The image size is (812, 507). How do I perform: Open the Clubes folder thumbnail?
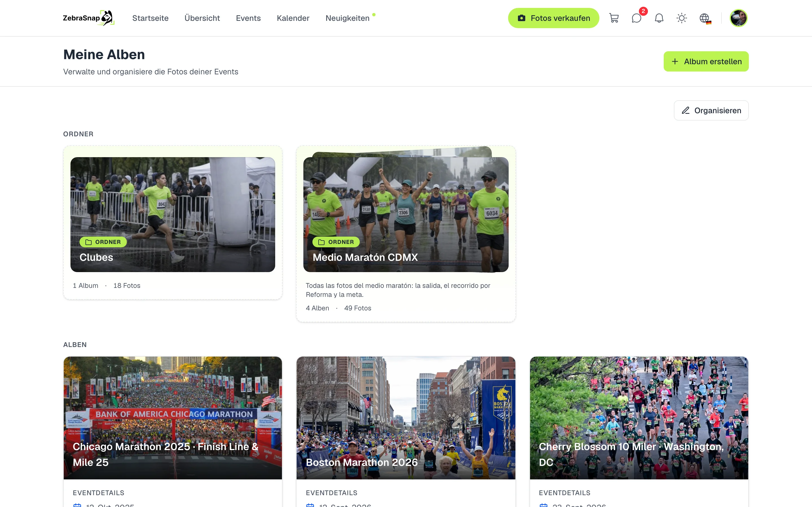click(x=173, y=215)
